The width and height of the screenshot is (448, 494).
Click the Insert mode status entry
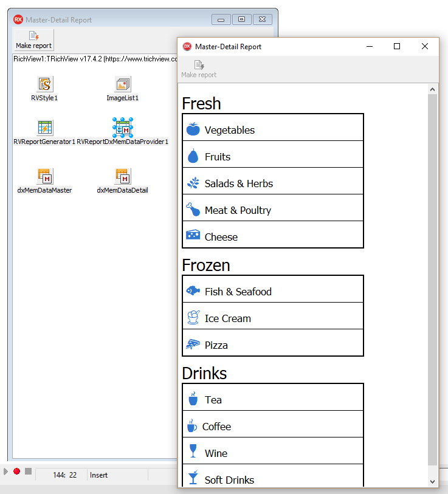[x=98, y=475]
